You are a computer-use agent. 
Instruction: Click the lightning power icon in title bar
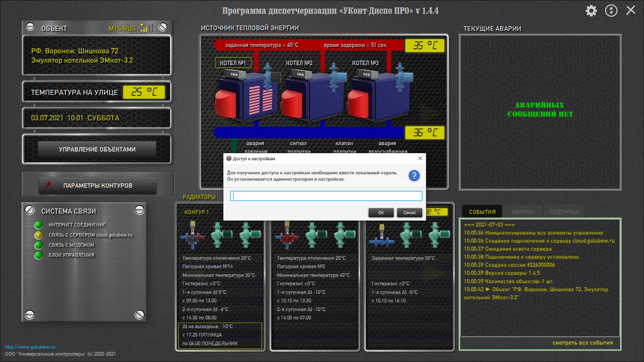(x=611, y=11)
